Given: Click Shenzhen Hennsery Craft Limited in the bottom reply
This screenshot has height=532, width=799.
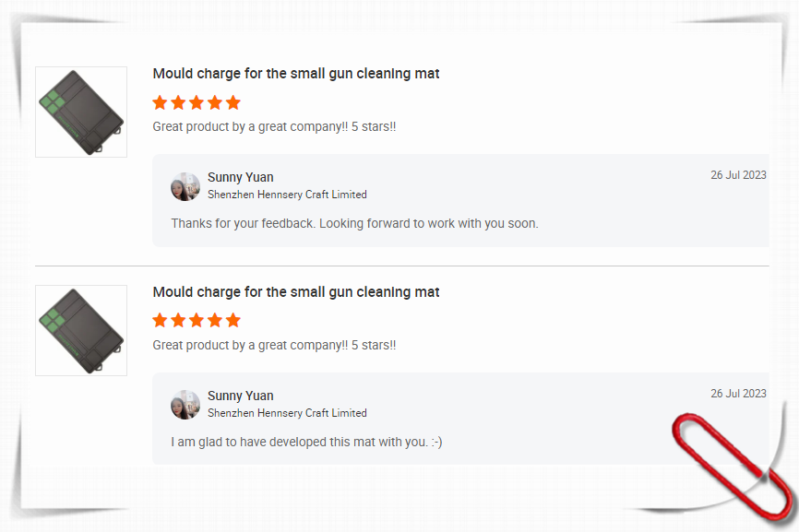Looking at the screenshot, I should click(x=287, y=413).
